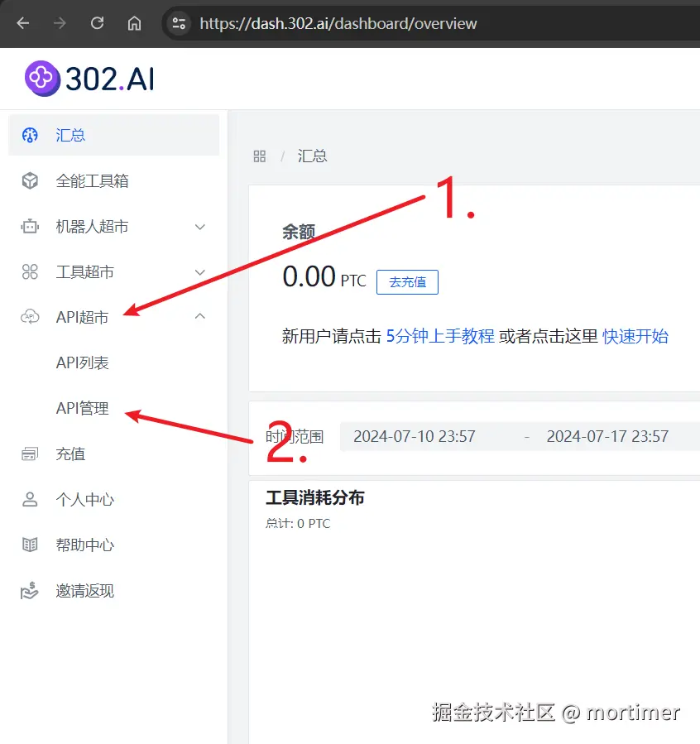Click the 机器人超市 robot icon
This screenshot has width=700, height=744.
pos(30,226)
